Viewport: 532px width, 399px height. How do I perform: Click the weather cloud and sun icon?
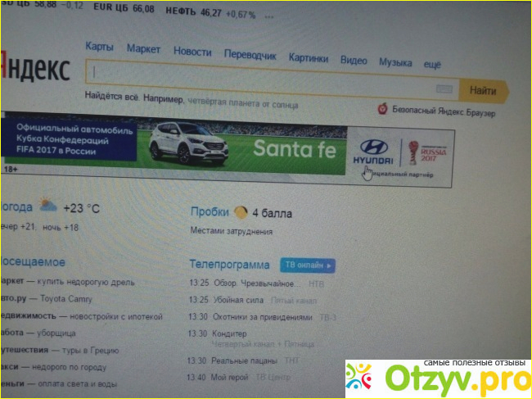point(47,206)
